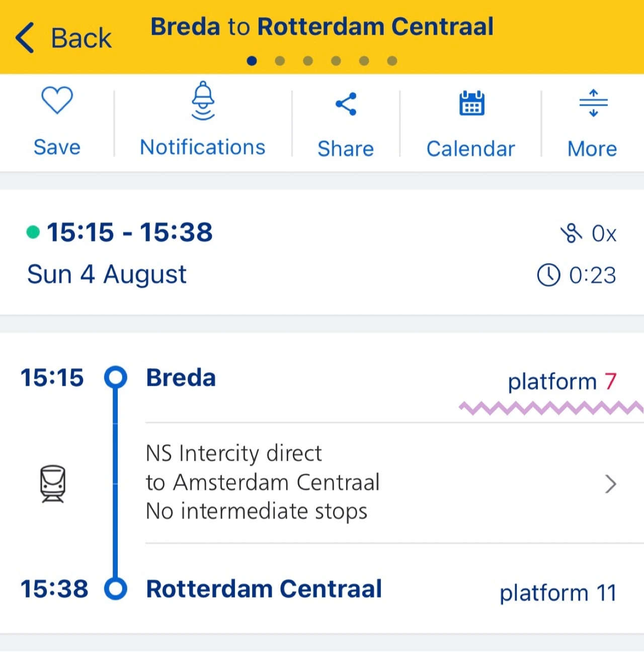Tap the Calendar icon

(471, 103)
